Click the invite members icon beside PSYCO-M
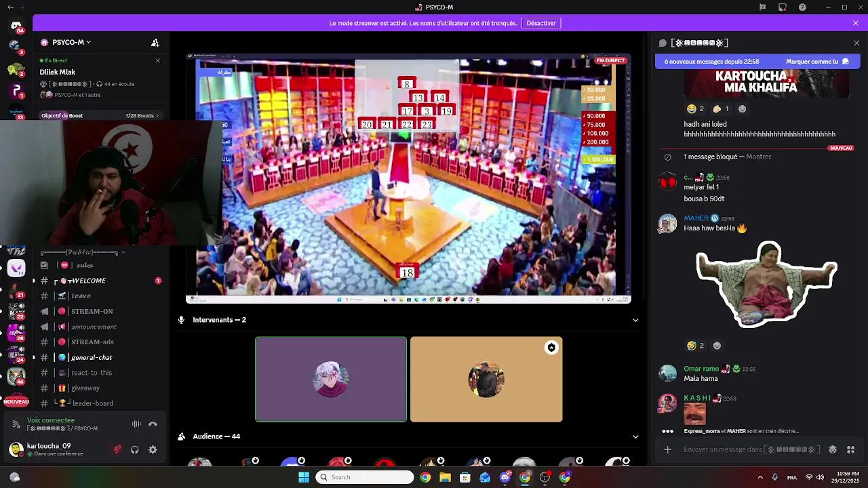This screenshot has height=488, width=868. click(155, 42)
